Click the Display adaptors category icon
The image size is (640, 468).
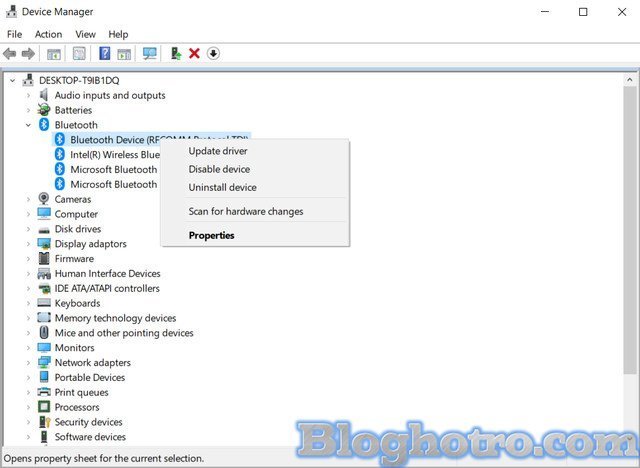point(44,244)
